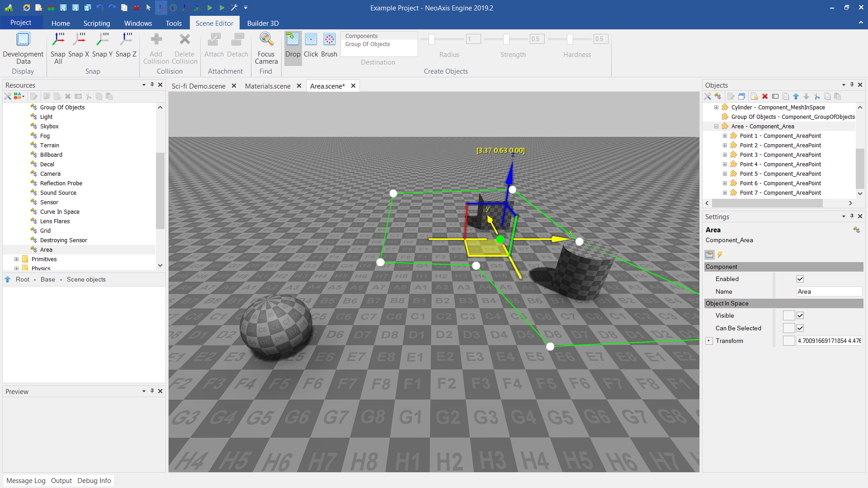The width and height of the screenshot is (868, 488).
Task: Expand the Transform property
Action: click(x=709, y=341)
